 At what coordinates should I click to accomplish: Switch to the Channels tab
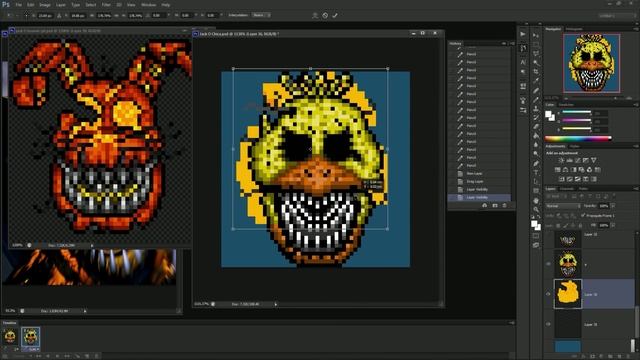point(567,189)
